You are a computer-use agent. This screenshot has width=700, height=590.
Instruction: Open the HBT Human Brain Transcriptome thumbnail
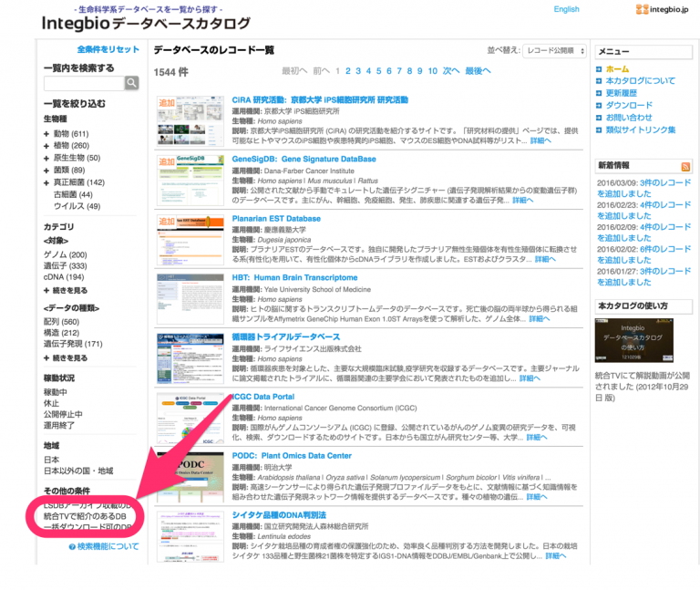(x=190, y=299)
